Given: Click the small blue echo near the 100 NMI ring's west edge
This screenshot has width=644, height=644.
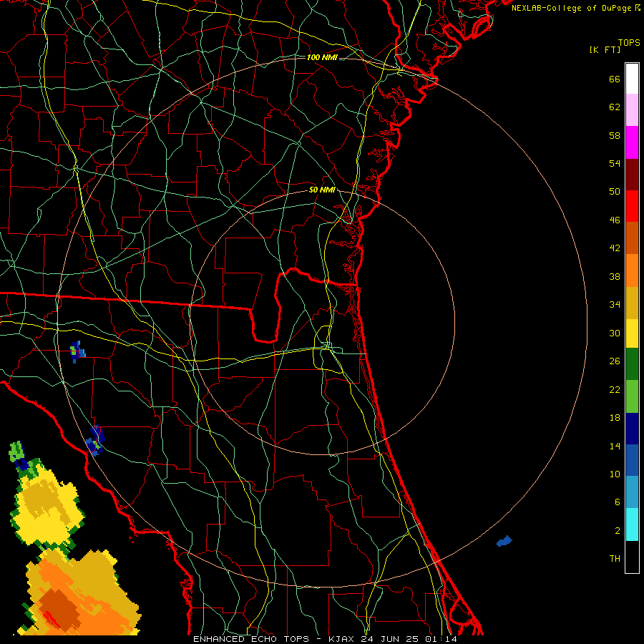Looking at the screenshot, I should pos(77,351).
